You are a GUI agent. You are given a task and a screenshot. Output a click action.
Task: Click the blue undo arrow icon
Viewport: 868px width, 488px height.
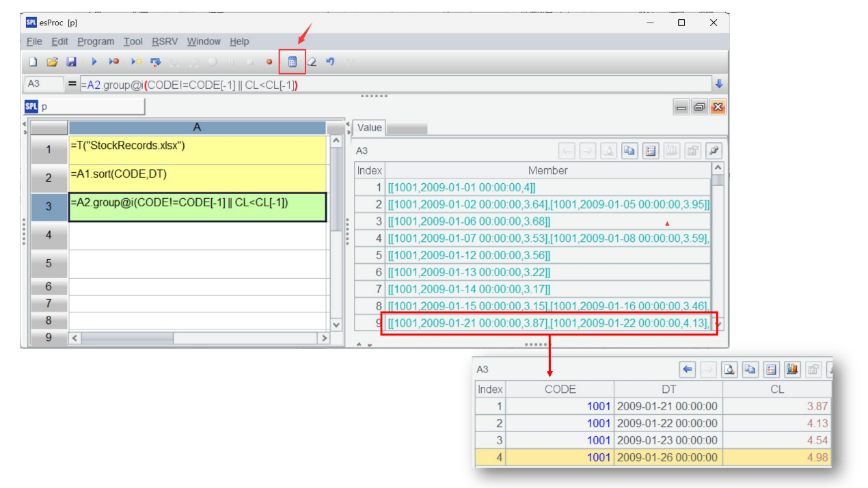(x=330, y=62)
